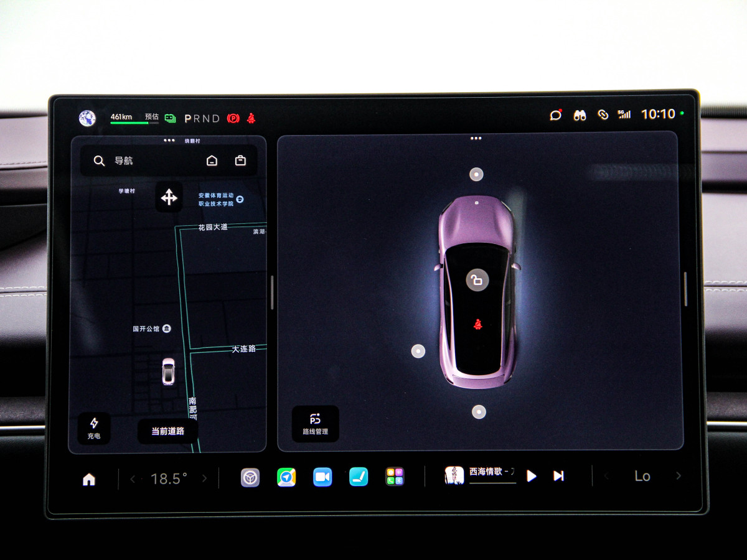
Task: Open the message notifications bubble icon
Action: click(555, 115)
